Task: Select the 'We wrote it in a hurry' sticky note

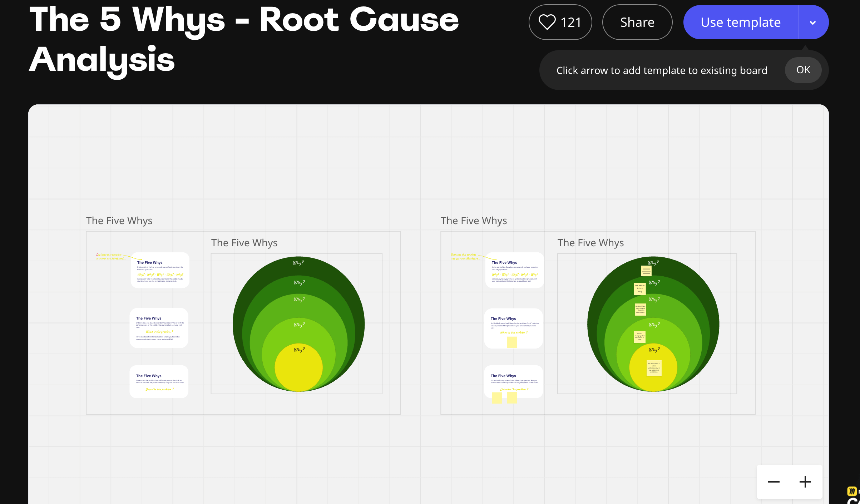Action: [x=639, y=288]
